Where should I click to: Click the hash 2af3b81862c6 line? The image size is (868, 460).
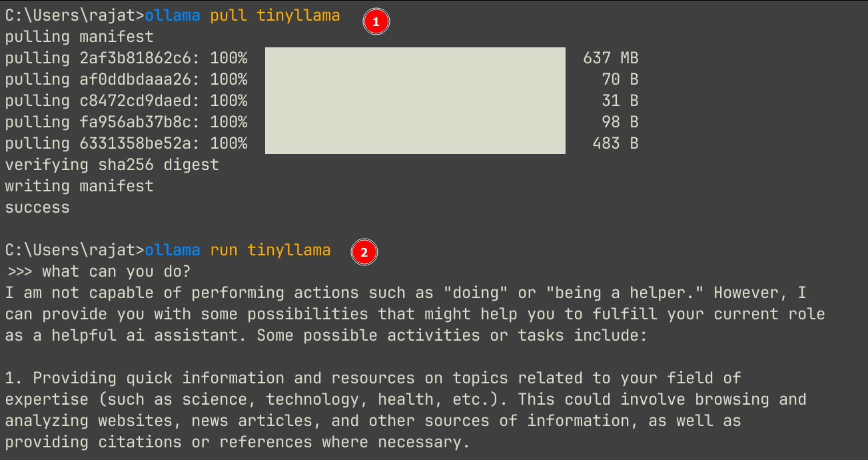(x=126, y=58)
